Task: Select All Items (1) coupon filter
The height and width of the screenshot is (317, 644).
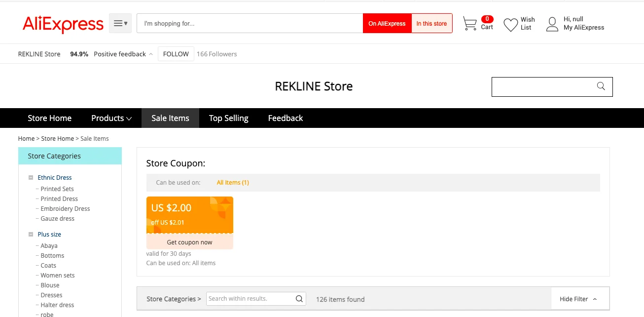Action: coord(233,183)
